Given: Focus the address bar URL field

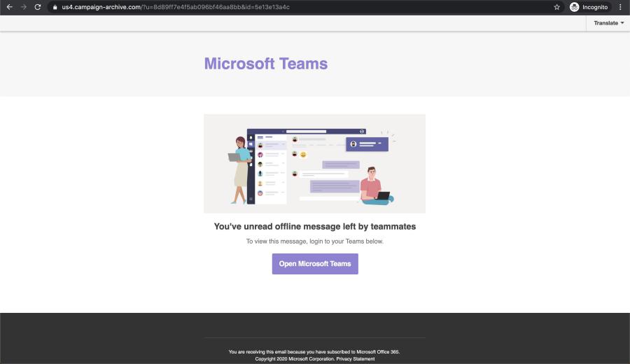Looking at the screenshot, I should [x=305, y=7].
